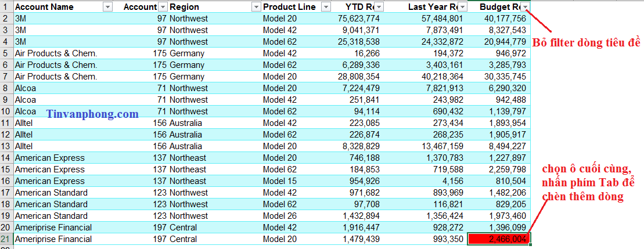
Task: Select cell with value 993,350
Action: (427, 239)
